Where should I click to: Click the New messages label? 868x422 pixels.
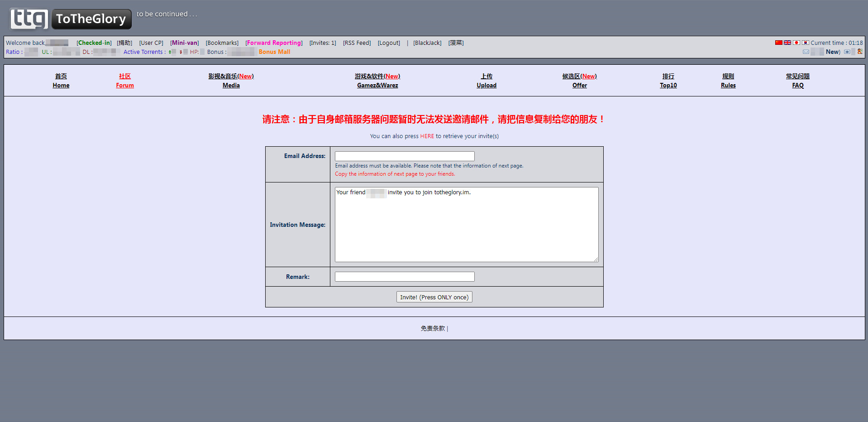click(x=833, y=52)
